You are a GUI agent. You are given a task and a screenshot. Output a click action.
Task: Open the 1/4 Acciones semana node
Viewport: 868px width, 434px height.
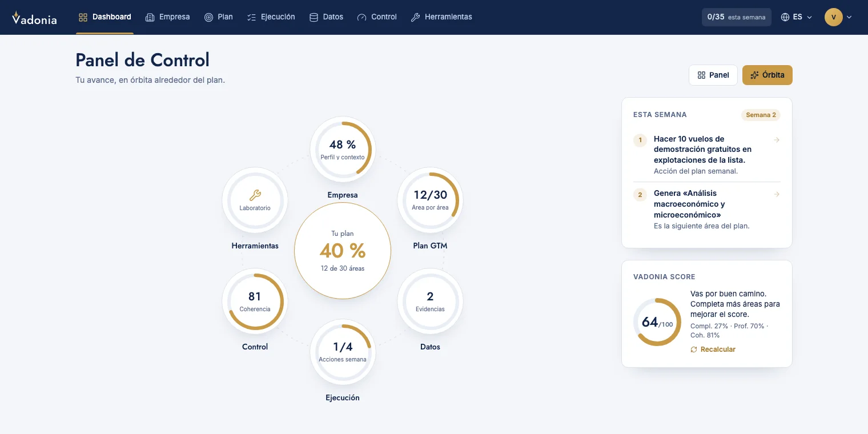[x=343, y=352]
